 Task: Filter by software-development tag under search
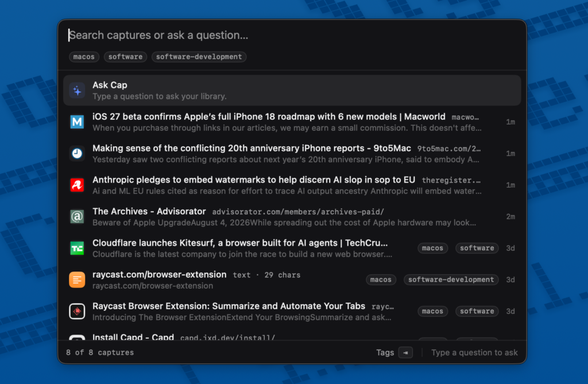coord(199,57)
